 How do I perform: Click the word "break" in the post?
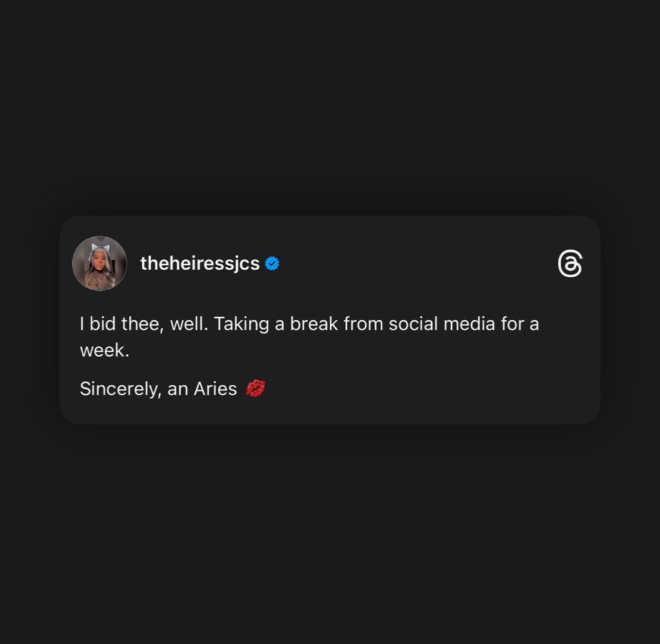314,324
